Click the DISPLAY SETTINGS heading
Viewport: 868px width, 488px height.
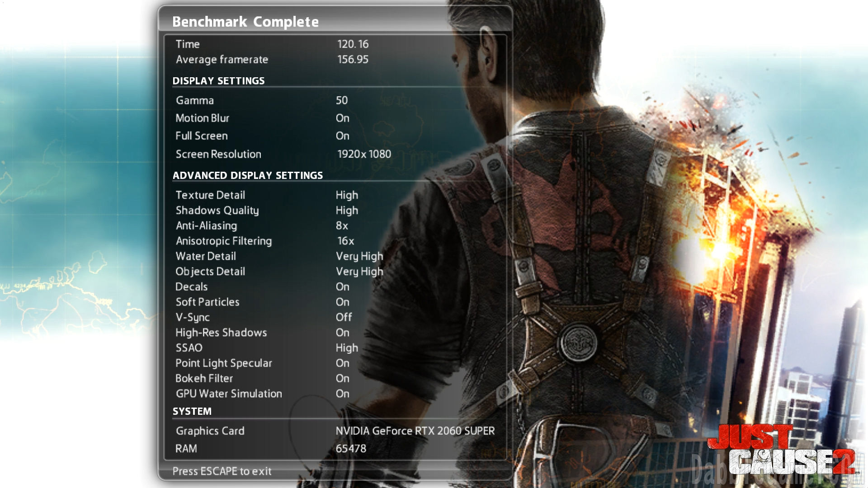tap(218, 81)
